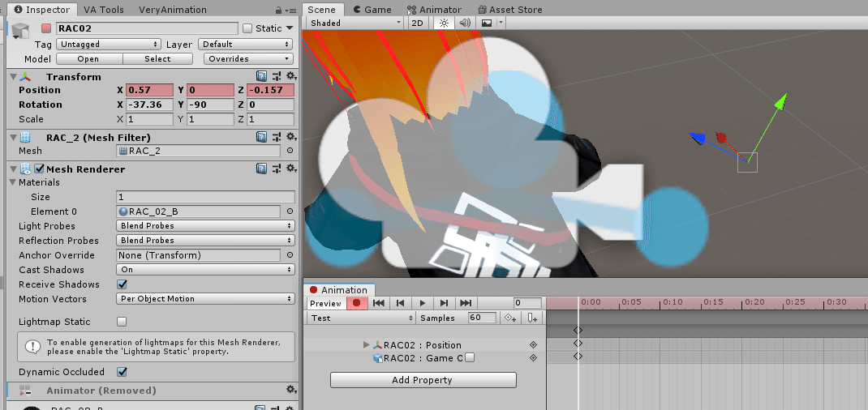The height and width of the screenshot is (410, 868).
Task: Click the GameObject cube icon in Inspector
Action: [x=20, y=31]
